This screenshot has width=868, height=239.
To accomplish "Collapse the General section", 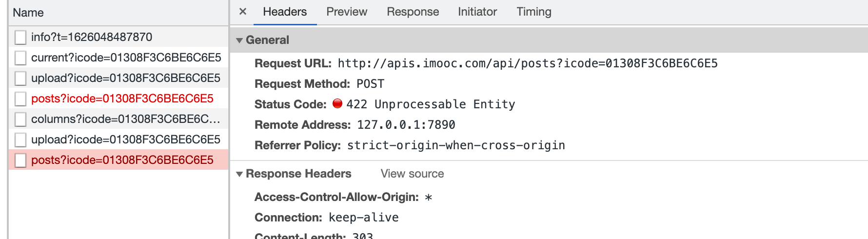I will point(239,40).
